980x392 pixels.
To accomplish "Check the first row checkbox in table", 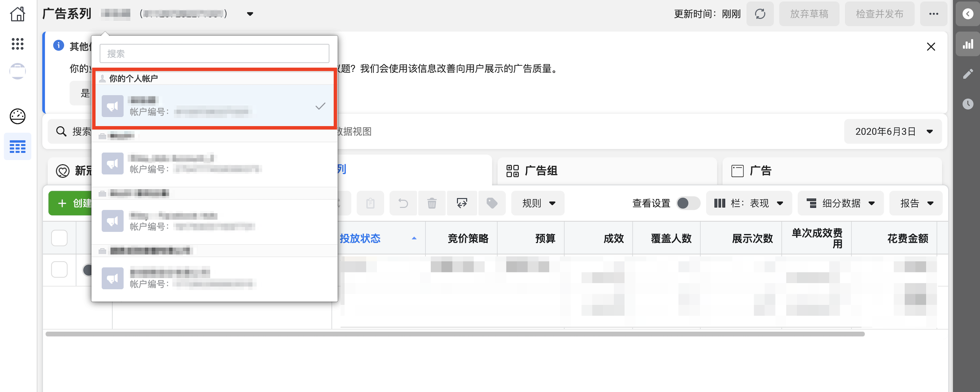I will coord(59,270).
